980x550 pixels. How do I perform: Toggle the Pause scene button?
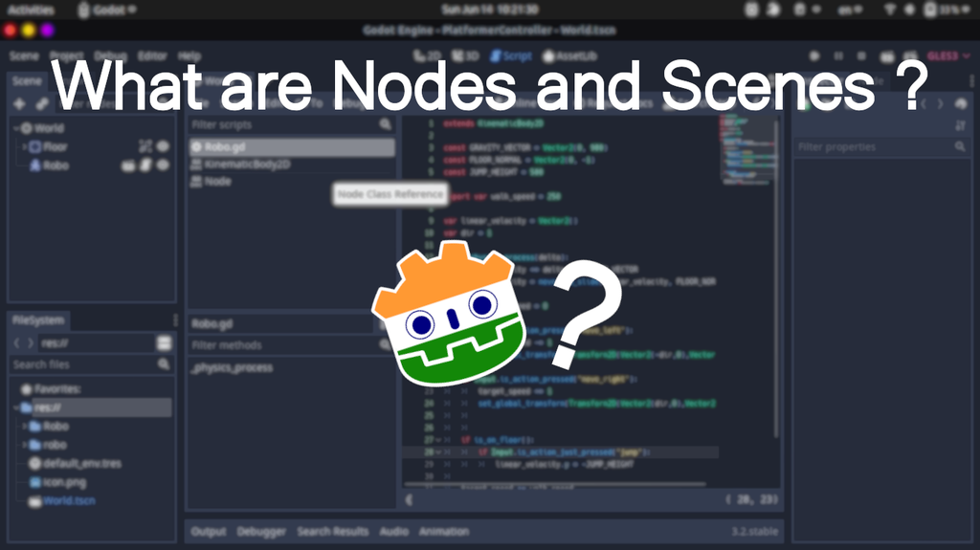click(x=838, y=56)
